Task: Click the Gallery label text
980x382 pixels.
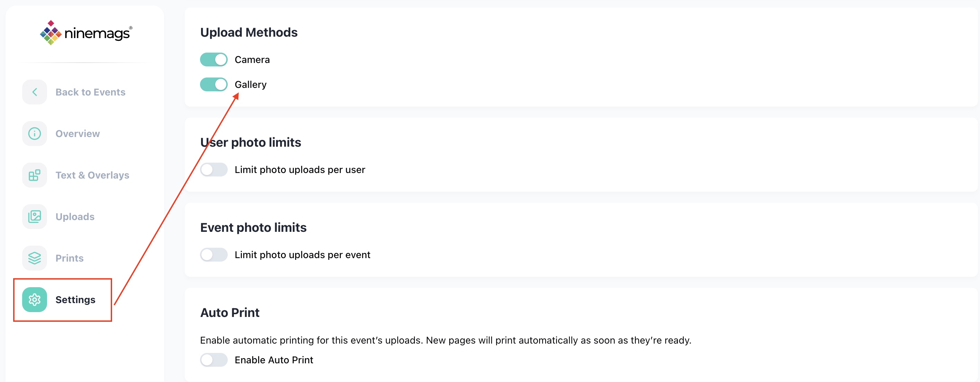Action: point(251,84)
